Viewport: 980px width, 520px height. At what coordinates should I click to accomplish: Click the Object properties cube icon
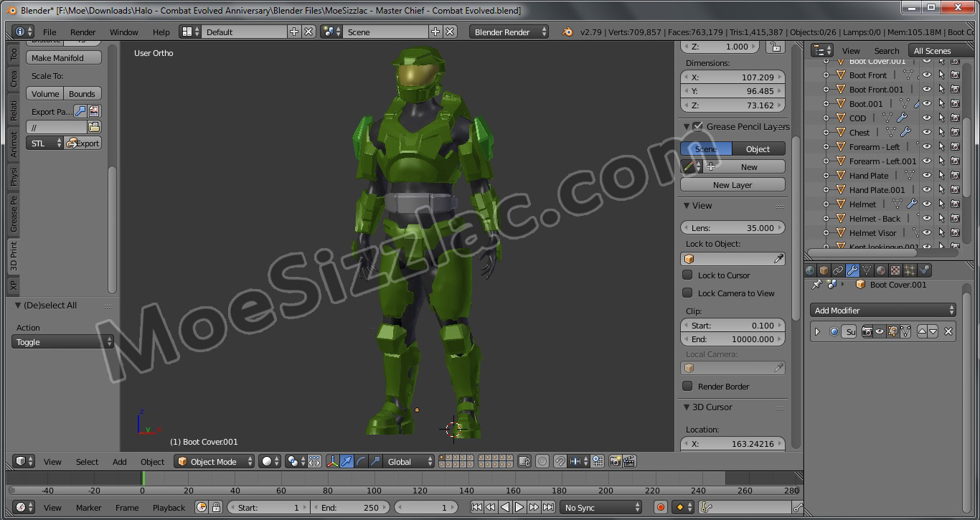[824, 270]
